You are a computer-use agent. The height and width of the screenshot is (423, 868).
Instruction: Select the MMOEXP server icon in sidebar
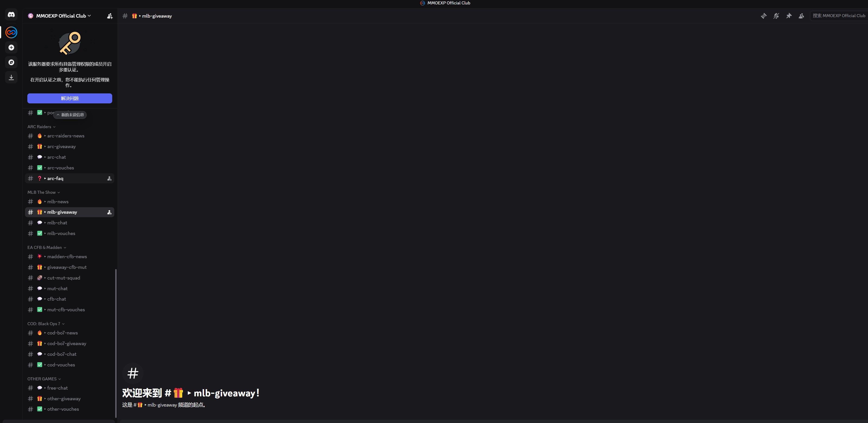(x=11, y=32)
